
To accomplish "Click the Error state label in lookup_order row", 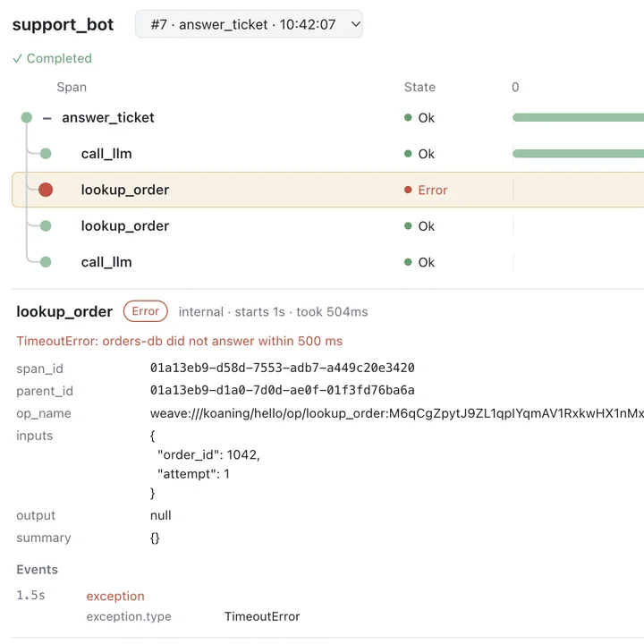I will 433,191.
